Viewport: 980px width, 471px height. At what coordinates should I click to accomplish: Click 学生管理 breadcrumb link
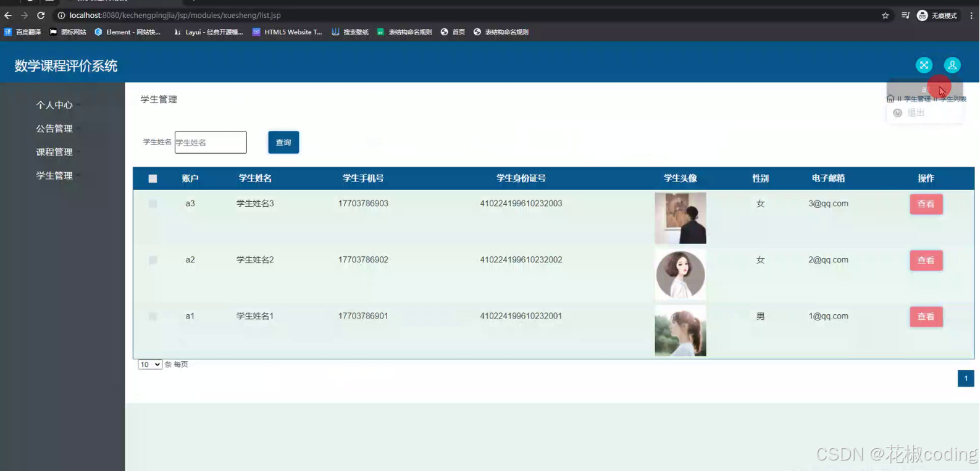tap(917, 99)
